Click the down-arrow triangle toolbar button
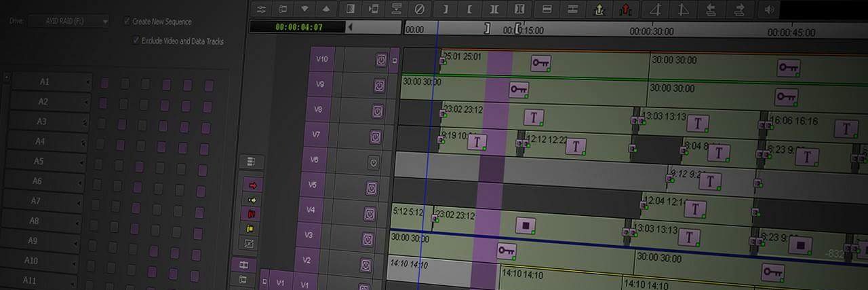868x290 pixels. [304, 9]
